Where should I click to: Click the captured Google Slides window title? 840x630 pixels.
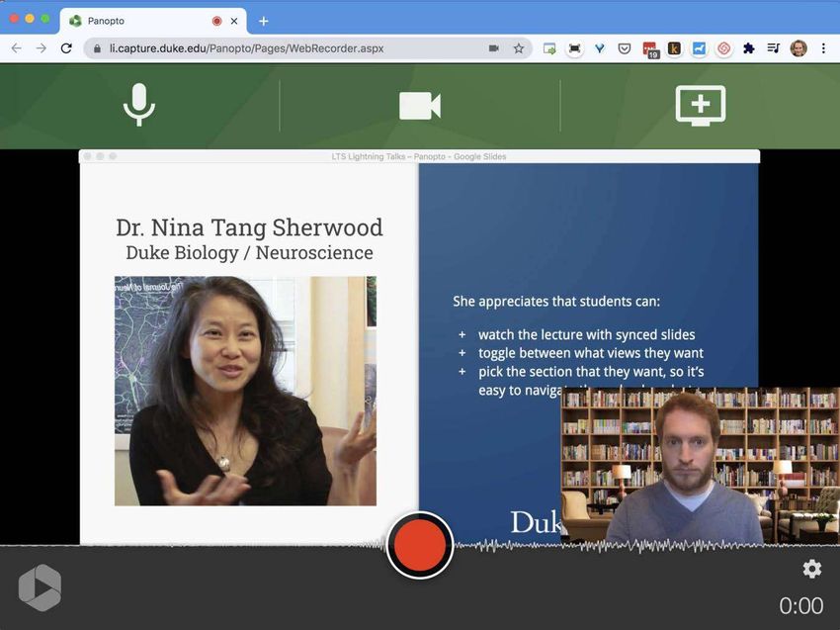[x=419, y=156]
